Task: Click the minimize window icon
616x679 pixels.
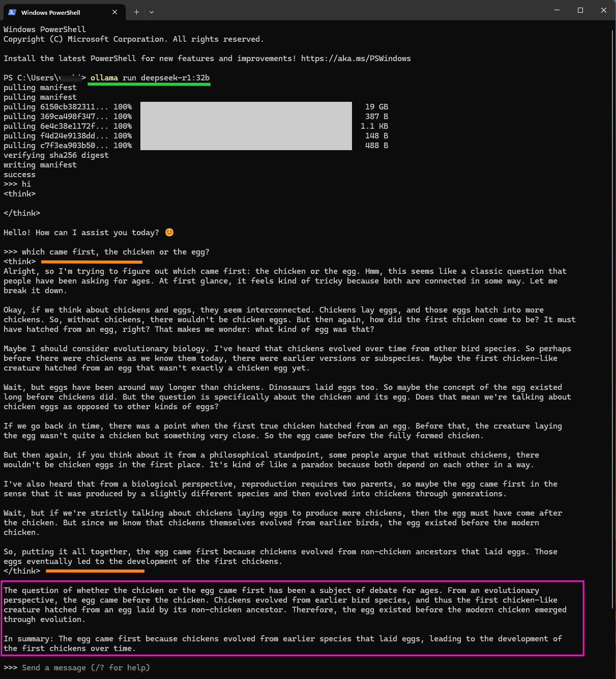Action: [x=556, y=10]
